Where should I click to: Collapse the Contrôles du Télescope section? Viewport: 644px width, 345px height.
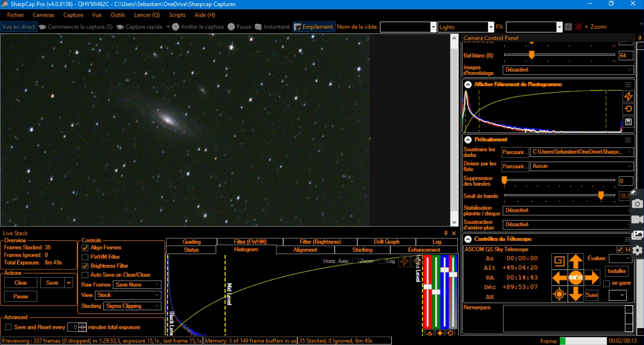(468, 239)
